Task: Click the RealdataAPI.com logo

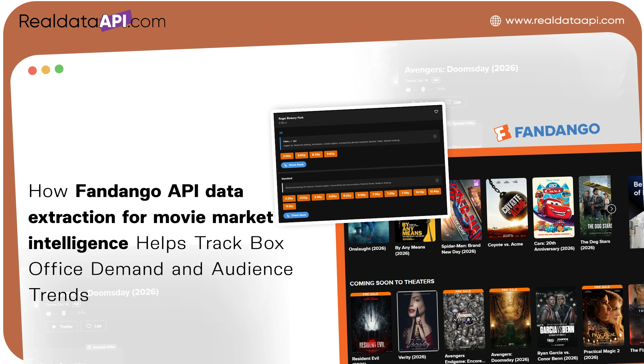Action: click(92, 21)
